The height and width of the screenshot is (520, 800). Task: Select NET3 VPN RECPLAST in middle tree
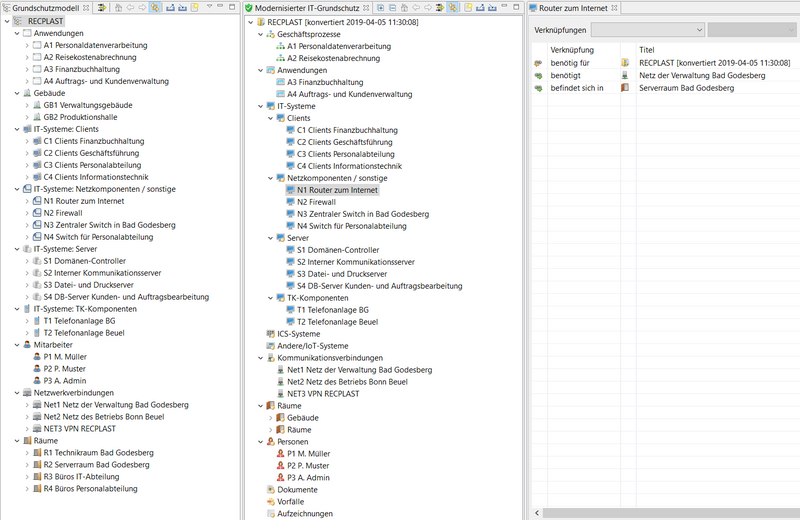pos(323,394)
